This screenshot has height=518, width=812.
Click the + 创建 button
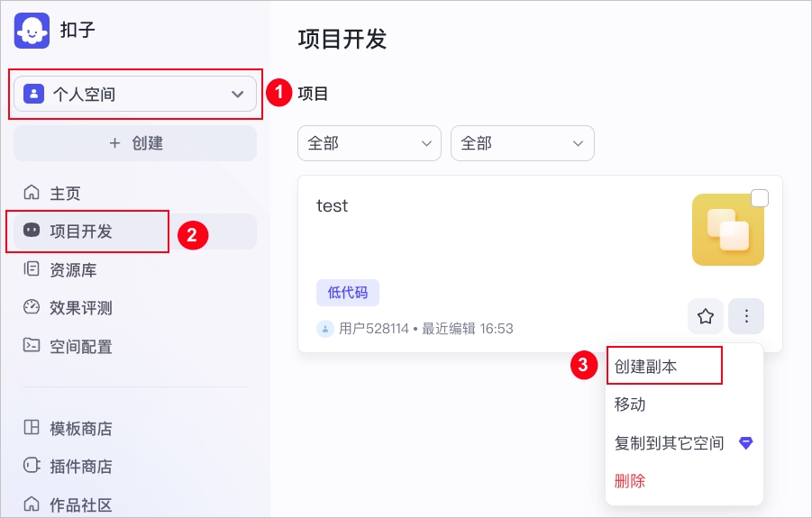[135, 143]
